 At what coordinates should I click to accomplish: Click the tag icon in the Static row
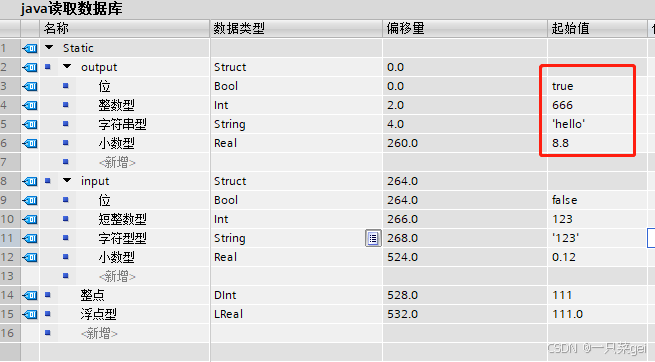30,48
